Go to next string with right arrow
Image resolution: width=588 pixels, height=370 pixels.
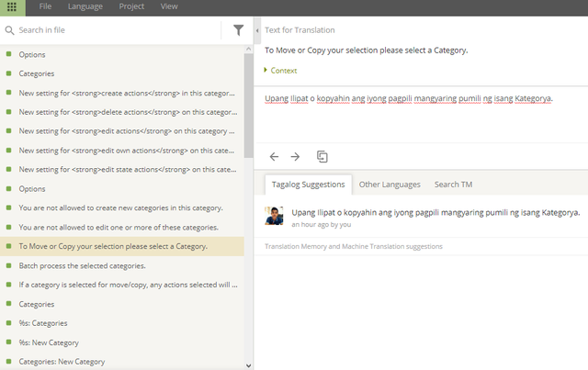pos(295,157)
